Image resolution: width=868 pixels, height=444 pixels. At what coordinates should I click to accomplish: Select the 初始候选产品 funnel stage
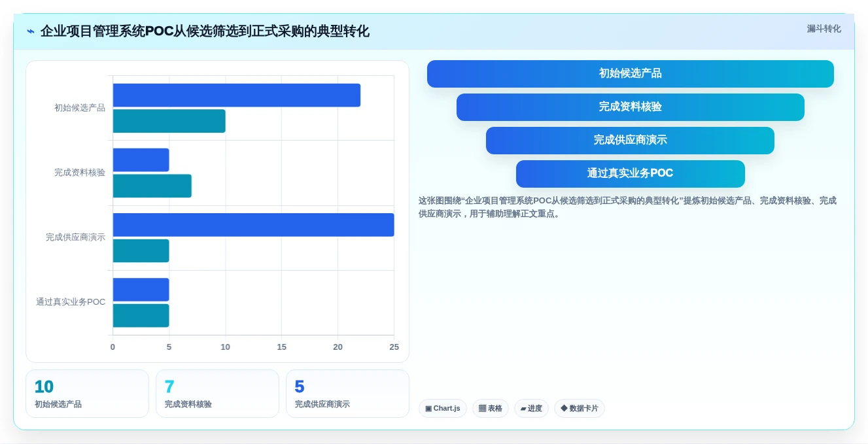tap(630, 74)
